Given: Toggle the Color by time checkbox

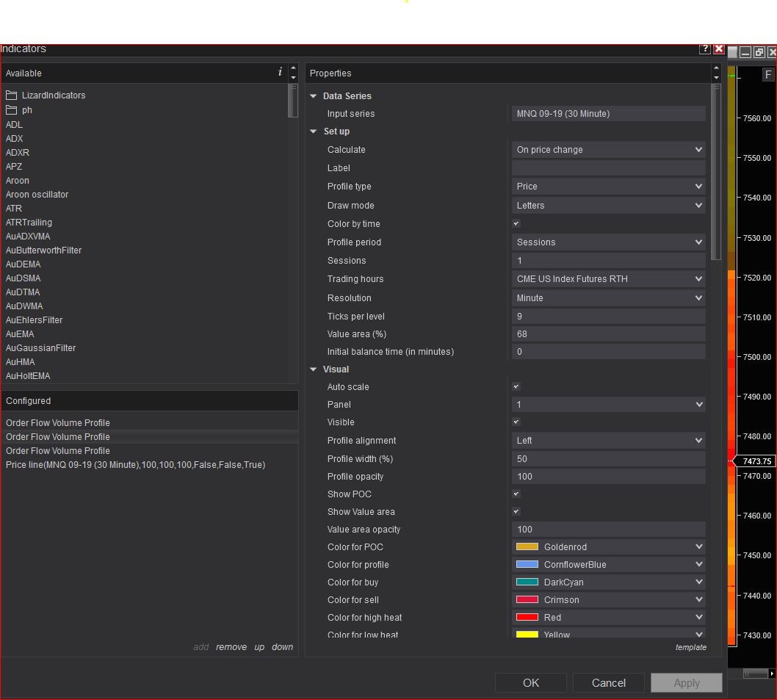Looking at the screenshot, I should (x=516, y=224).
